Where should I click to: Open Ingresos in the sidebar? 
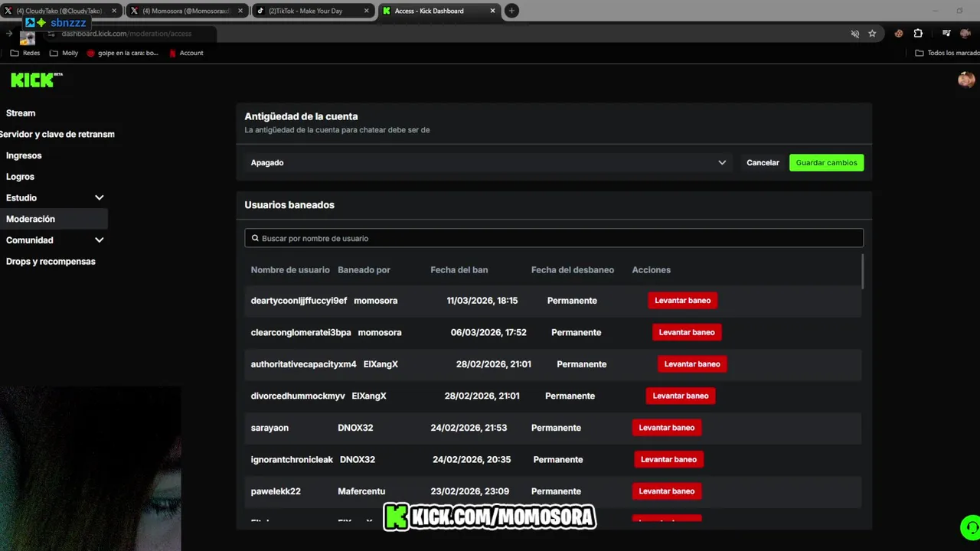pyautogui.click(x=24, y=155)
